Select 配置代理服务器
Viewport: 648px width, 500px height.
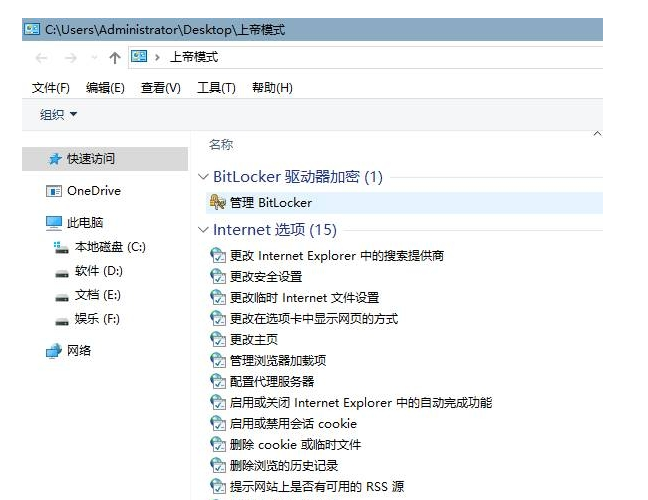pyautogui.click(x=272, y=381)
